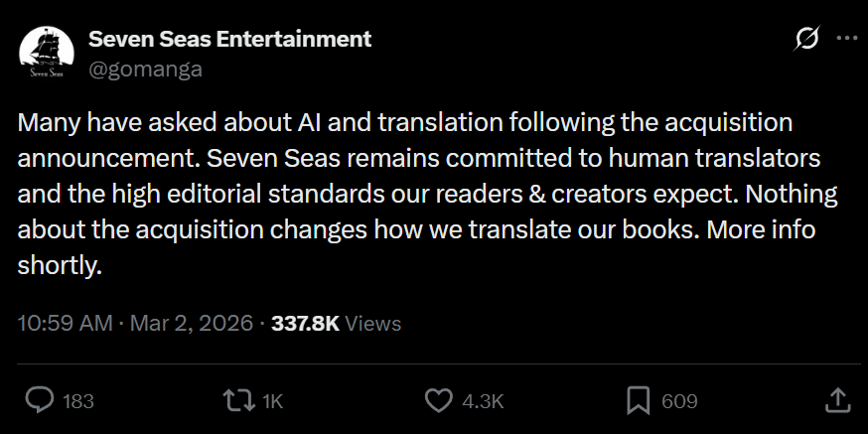Click the 609 bookmarks count
Viewport: 868px width, 434px height.
(678, 401)
